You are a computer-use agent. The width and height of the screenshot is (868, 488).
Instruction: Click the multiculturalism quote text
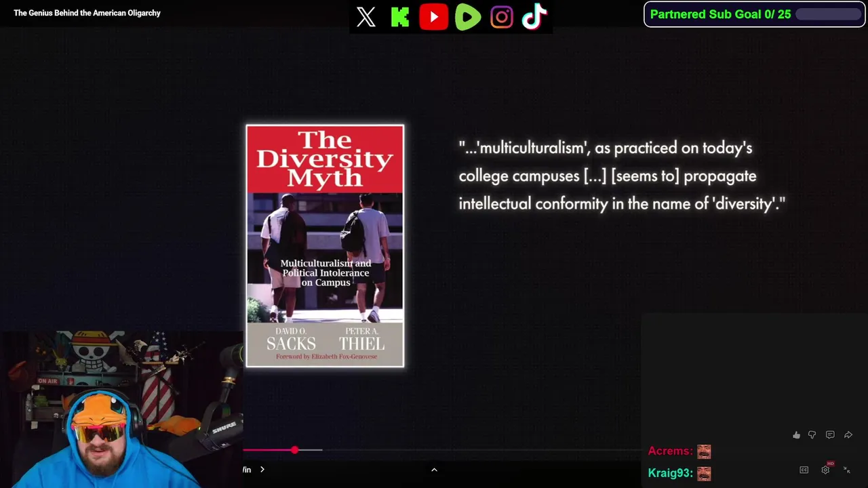[622, 176]
